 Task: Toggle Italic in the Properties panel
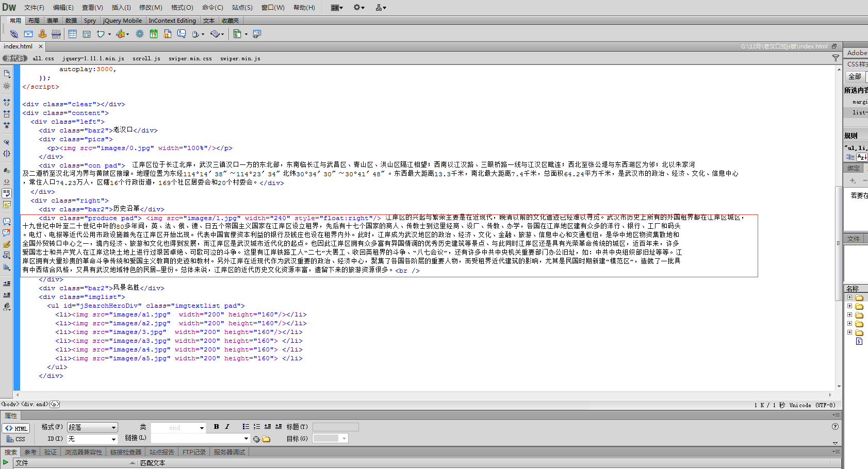[x=227, y=427]
